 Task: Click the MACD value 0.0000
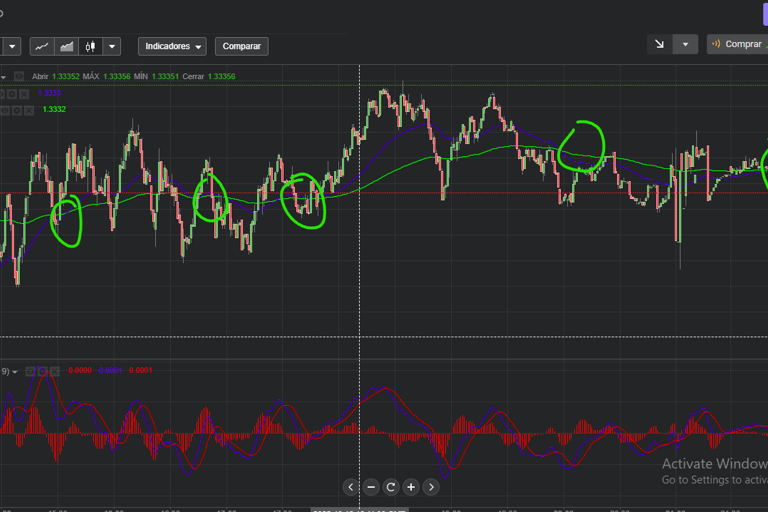pyautogui.click(x=80, y=370)
